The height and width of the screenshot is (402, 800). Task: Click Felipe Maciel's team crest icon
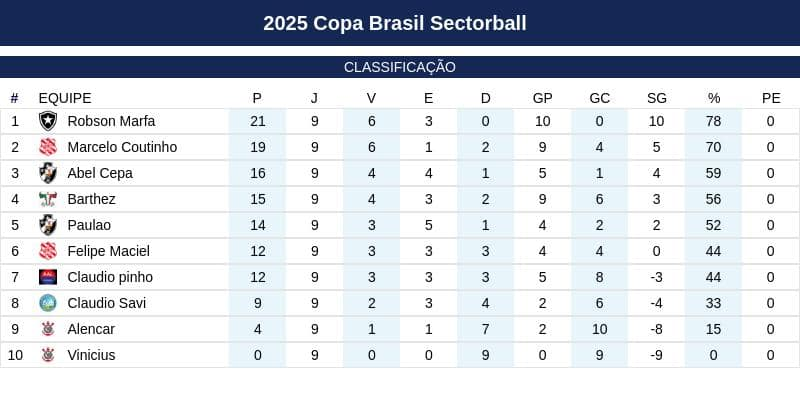(48, 251)
